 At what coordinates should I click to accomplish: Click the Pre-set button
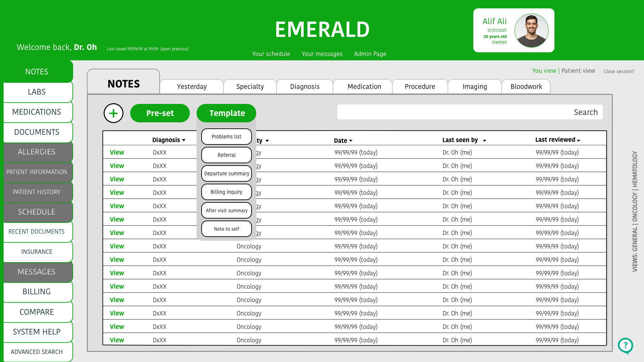click(160, 113)
